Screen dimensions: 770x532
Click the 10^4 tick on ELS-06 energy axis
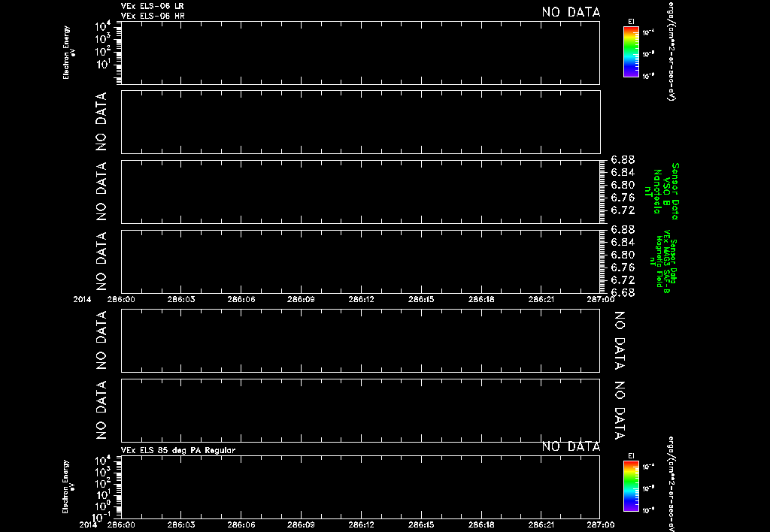coord(103,26)
